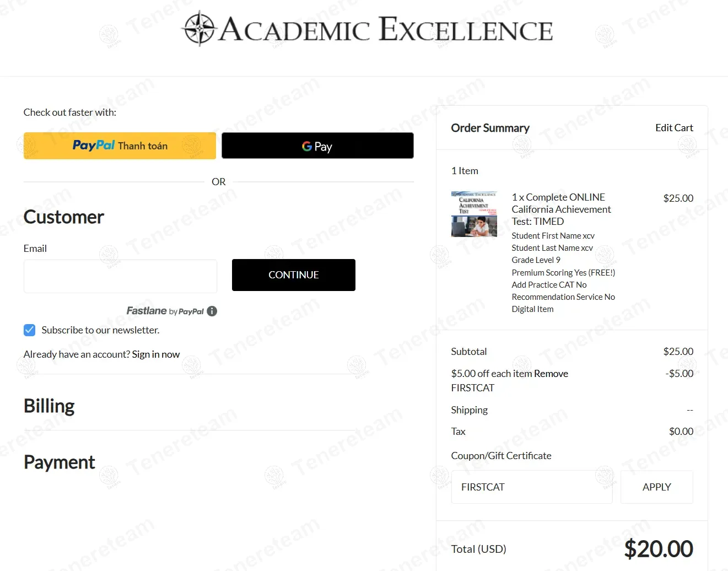Click the Coupon/Gift Certificate code field
The image size is (728, 571).
(x=531, y=487)
